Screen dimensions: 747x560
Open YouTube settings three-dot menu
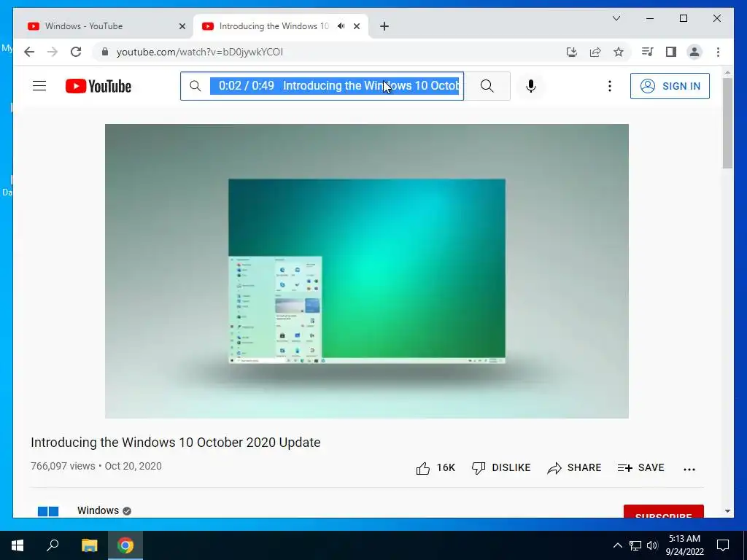(x=609, y=86)
